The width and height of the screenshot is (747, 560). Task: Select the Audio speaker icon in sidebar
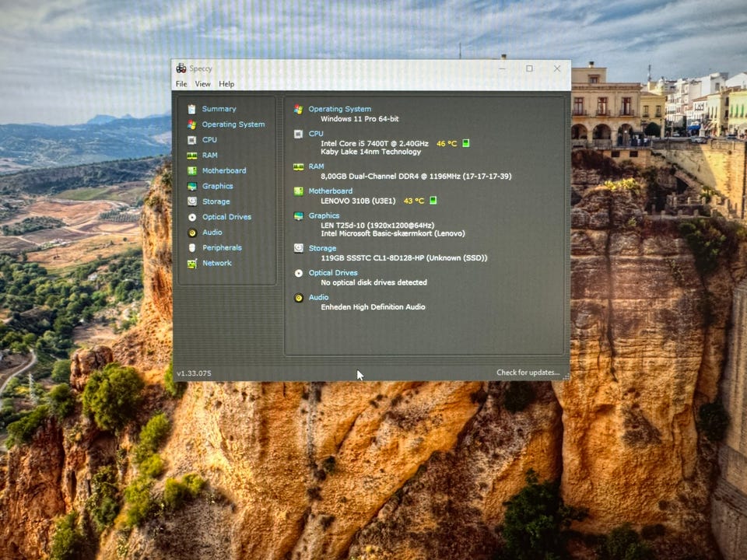192,233
